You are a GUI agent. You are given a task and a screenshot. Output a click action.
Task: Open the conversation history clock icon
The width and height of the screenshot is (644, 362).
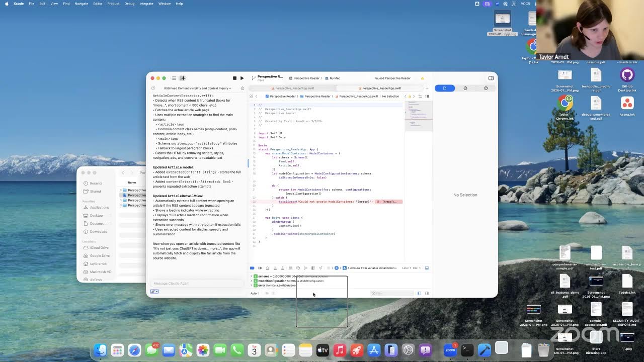242,88
